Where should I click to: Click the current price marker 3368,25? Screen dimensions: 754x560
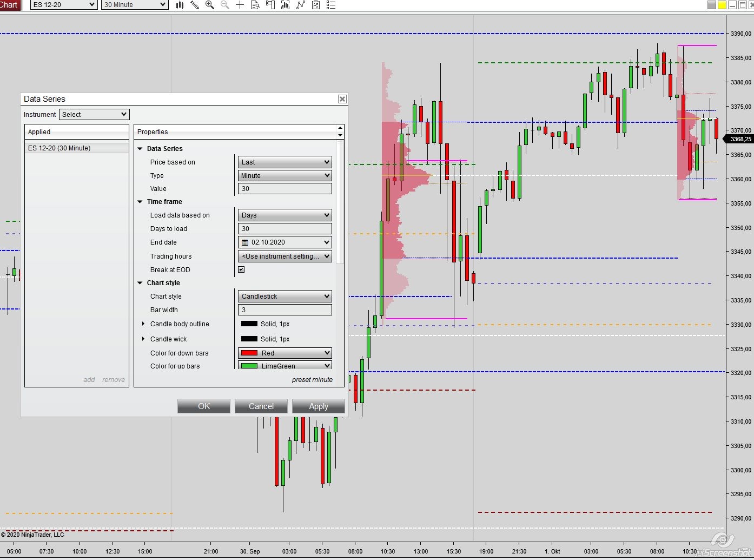740,139
